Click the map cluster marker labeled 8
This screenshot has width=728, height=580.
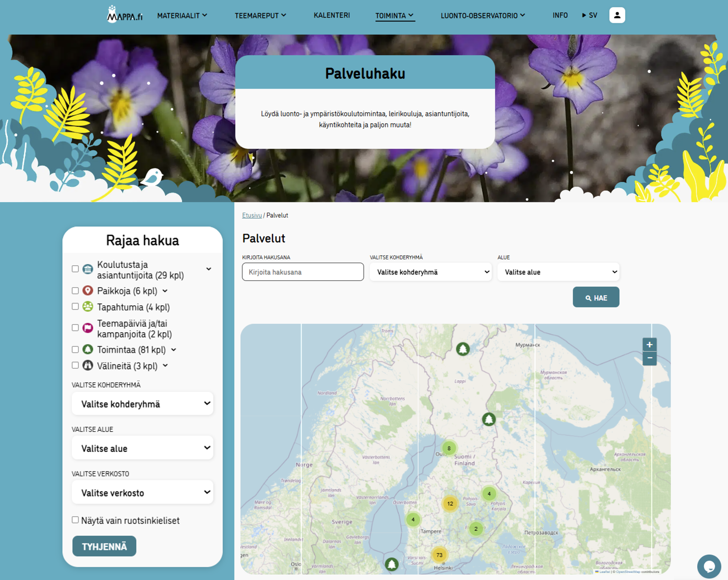coord(449,448)
